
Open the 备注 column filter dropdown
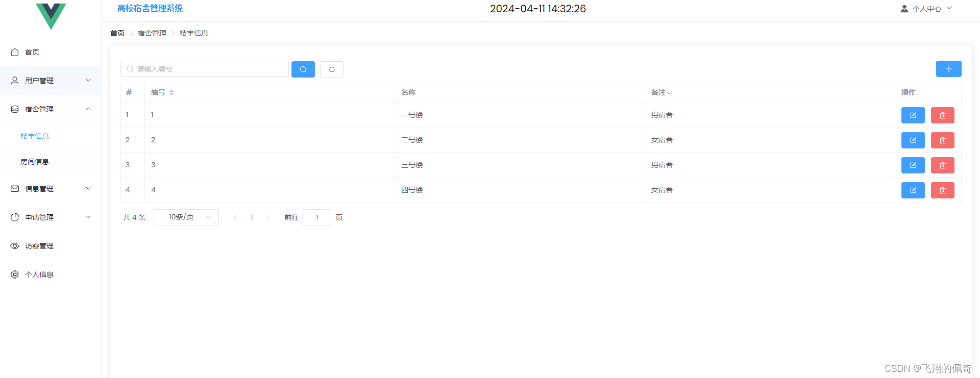(x=669, y=93)
